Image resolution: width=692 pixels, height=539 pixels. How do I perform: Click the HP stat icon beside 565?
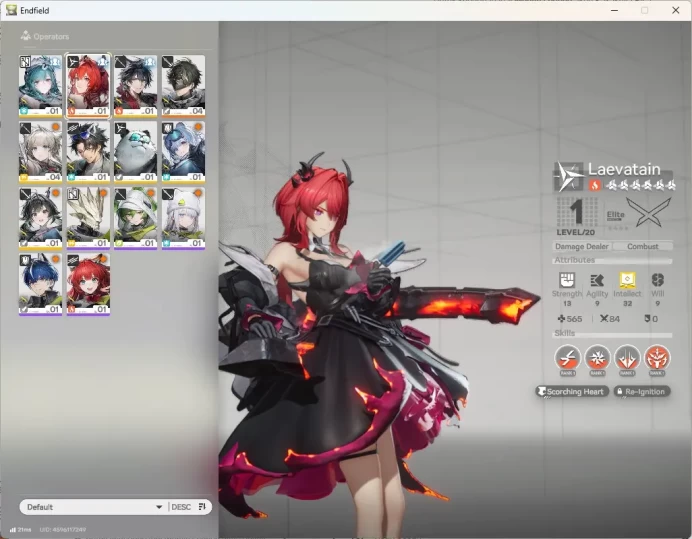(561, 318)
